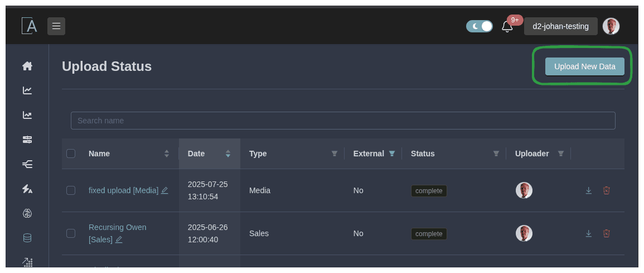
Task: Select the fixed upload [Media] row checkbox
Action: (71, 190)
